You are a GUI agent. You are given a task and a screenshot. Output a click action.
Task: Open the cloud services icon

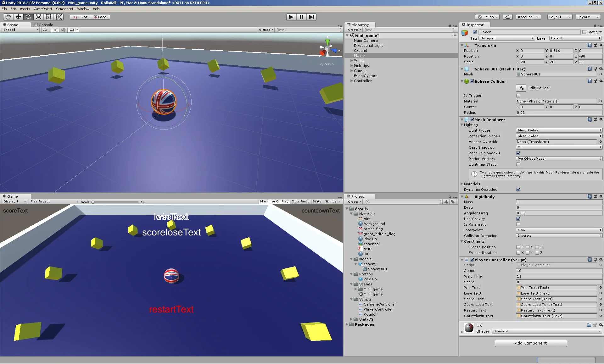507,17
